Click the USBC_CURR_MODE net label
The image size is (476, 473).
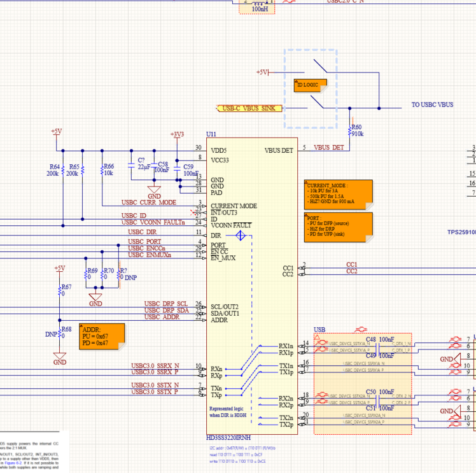pos(149,202)
